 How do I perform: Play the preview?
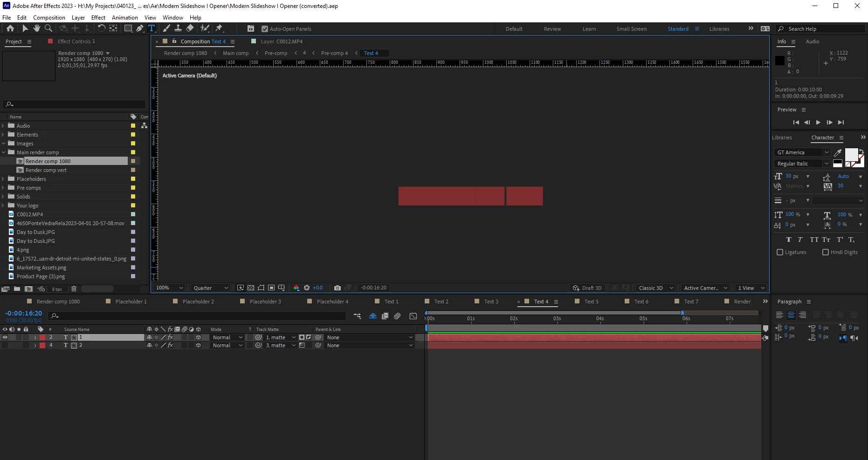click(818, 123)
